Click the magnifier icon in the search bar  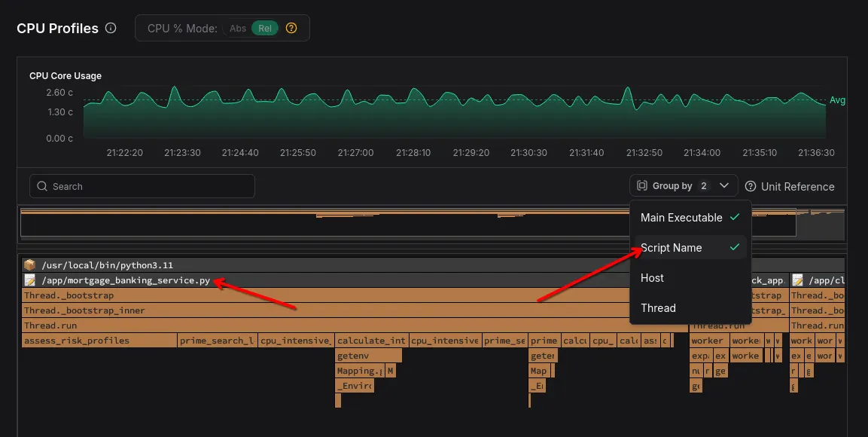click(x=41, y=186)
